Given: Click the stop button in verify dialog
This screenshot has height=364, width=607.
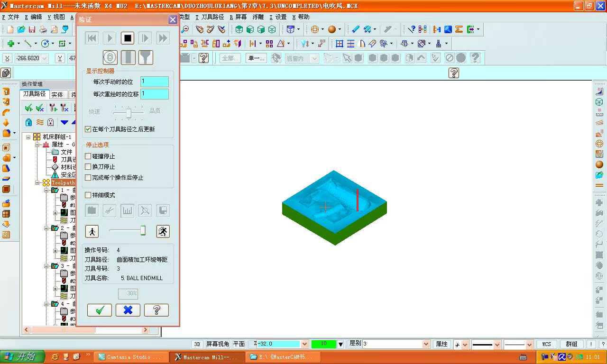Looking at the screenshot, I should (127, 38).
